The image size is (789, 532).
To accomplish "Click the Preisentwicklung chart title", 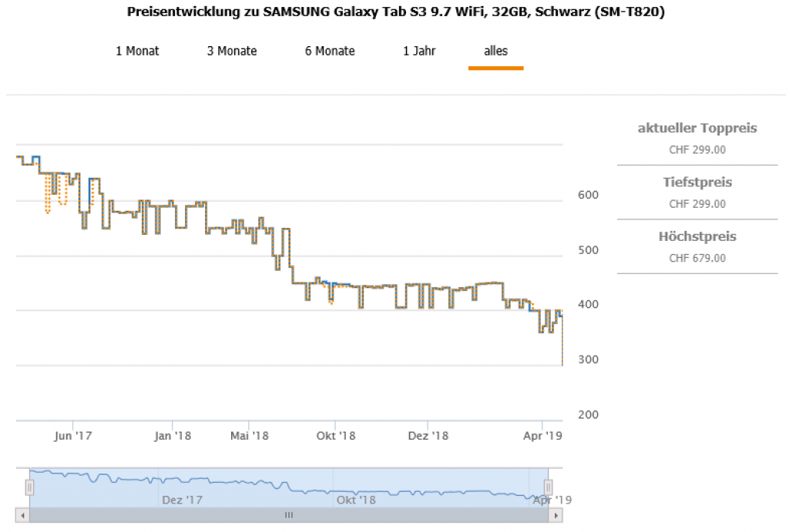I will [x=394, y=12].
